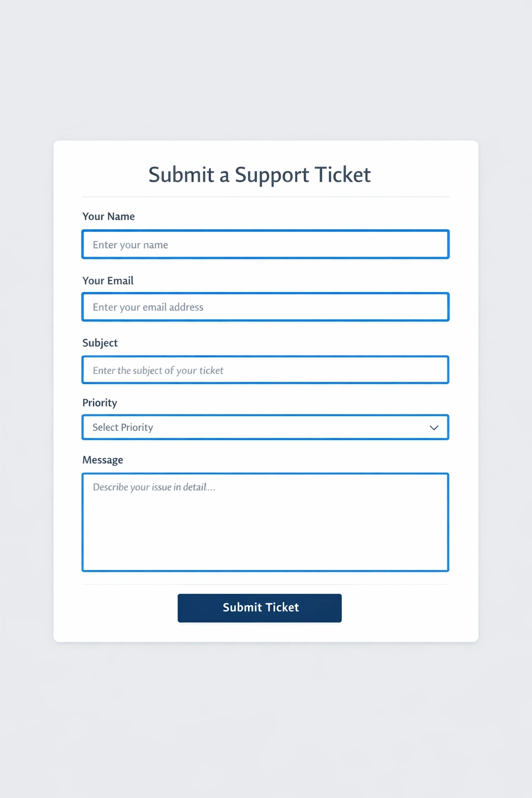Click the Priority label
Screen dimensions: 532x798
(99, 403)
